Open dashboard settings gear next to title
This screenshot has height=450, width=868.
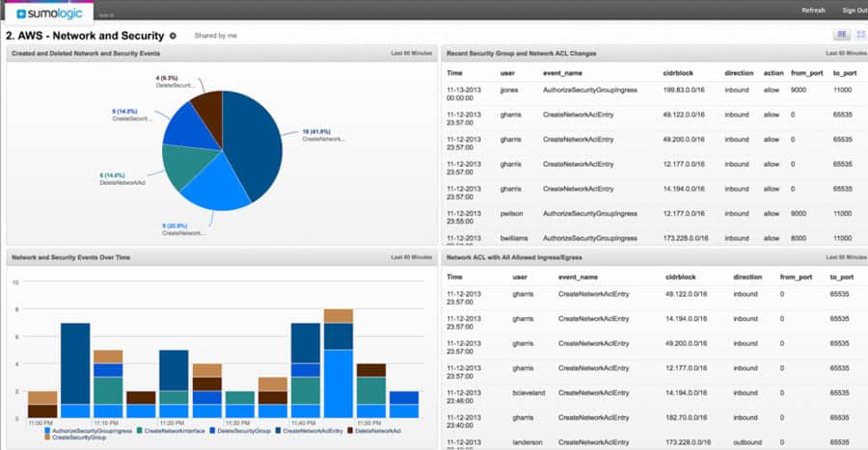coord(173,36)
